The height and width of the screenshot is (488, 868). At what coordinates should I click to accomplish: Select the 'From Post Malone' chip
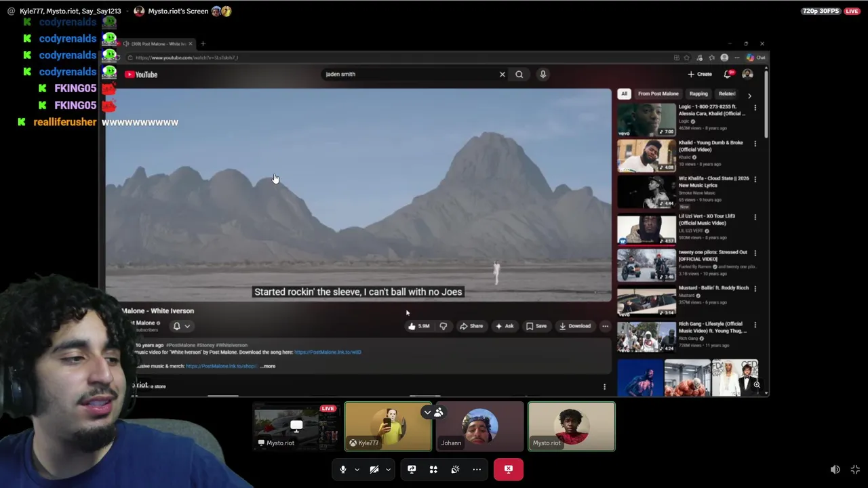point(658,94)
